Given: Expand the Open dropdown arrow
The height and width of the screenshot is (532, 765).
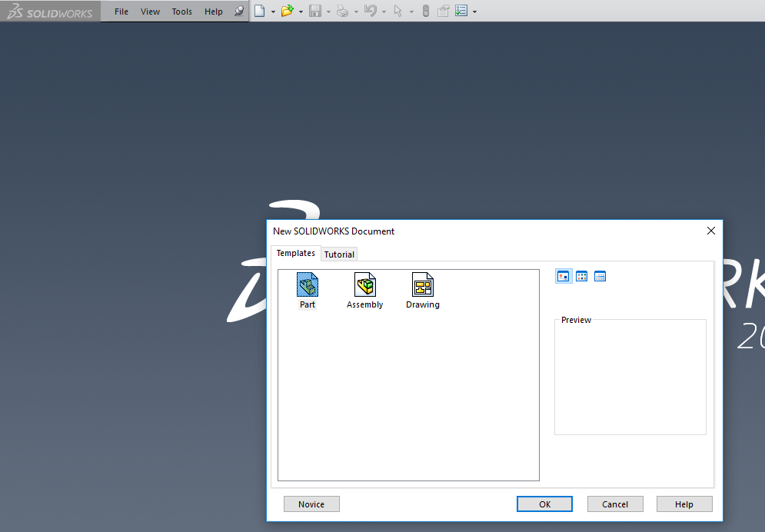Looking at the screenshot, I should [301, 12].
